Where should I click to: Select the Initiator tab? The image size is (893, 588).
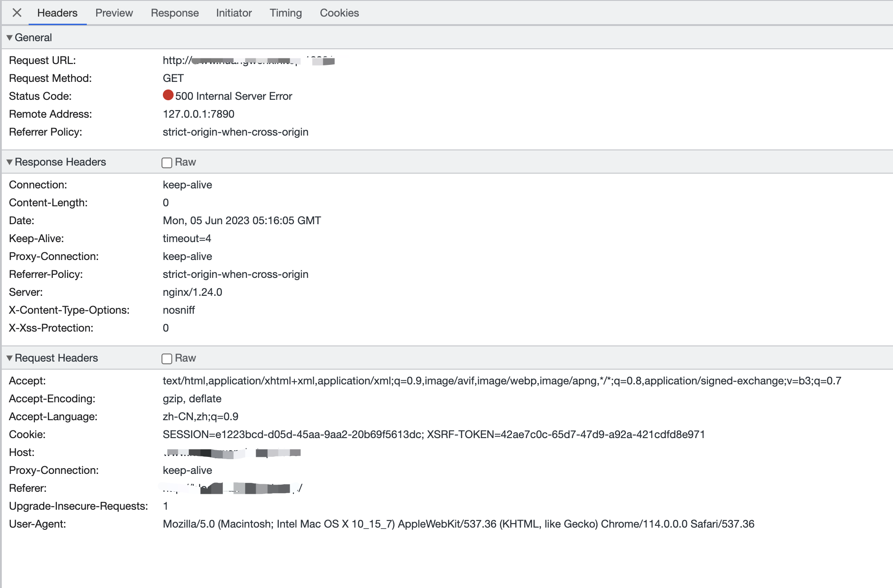234,13
